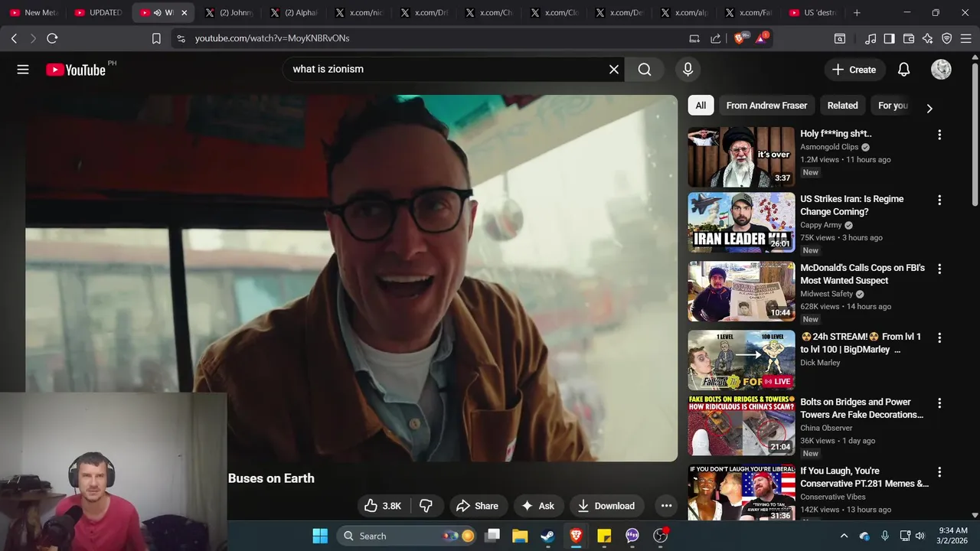Image resolution: width=980 pixels, height=551 pixels.
Task: Open Steam from the taskbar
Action: (547, 536)
